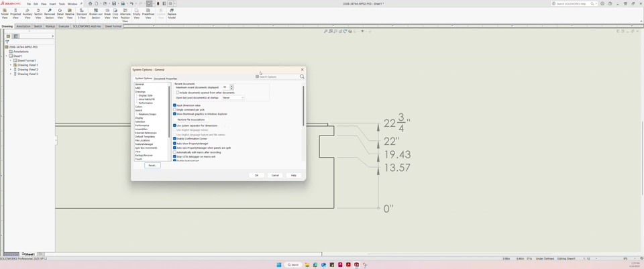This screenshot has width=644, height=269.
Task: Click the Search Options field
Action: tap(277, 76)
